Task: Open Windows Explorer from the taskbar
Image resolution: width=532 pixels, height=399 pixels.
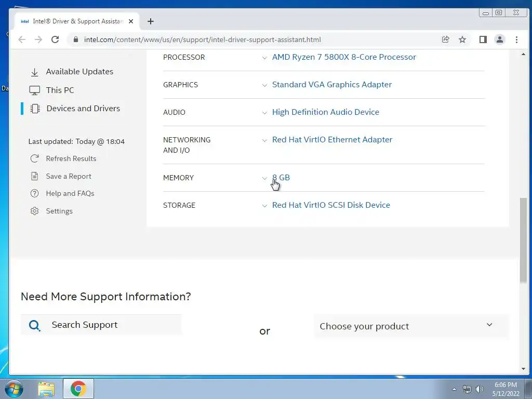Action: 46,389
